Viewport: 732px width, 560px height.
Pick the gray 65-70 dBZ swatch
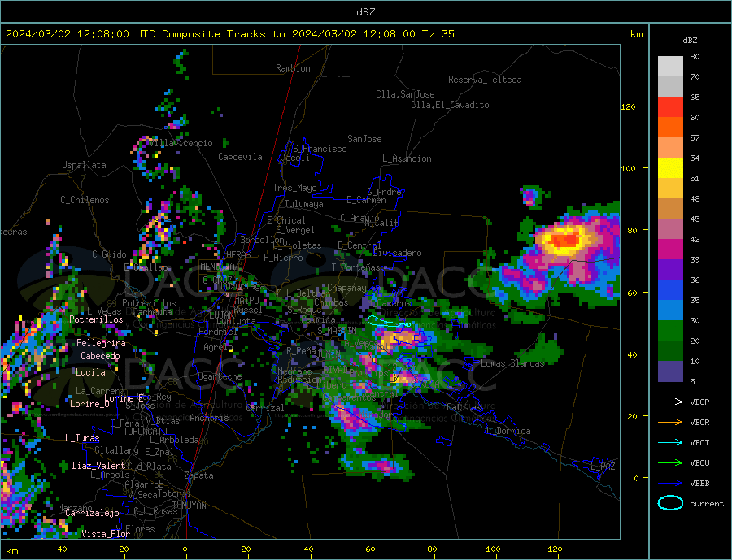[x=670, y=87]
